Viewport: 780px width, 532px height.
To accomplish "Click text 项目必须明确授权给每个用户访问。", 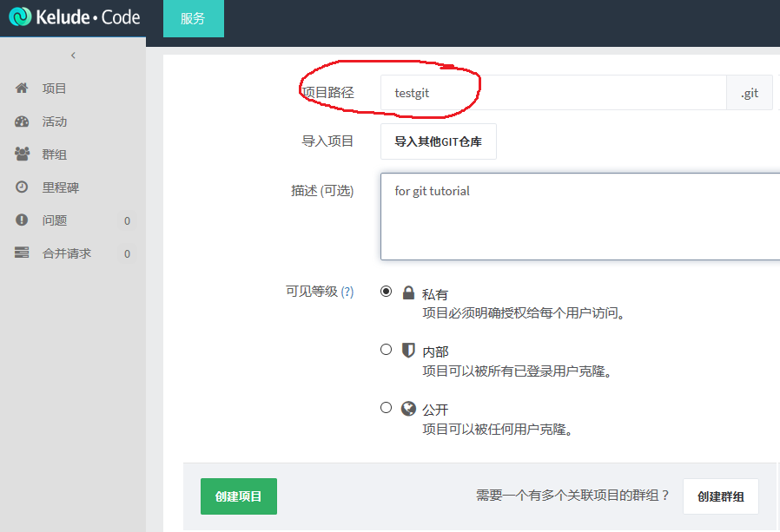I will 524,313.
